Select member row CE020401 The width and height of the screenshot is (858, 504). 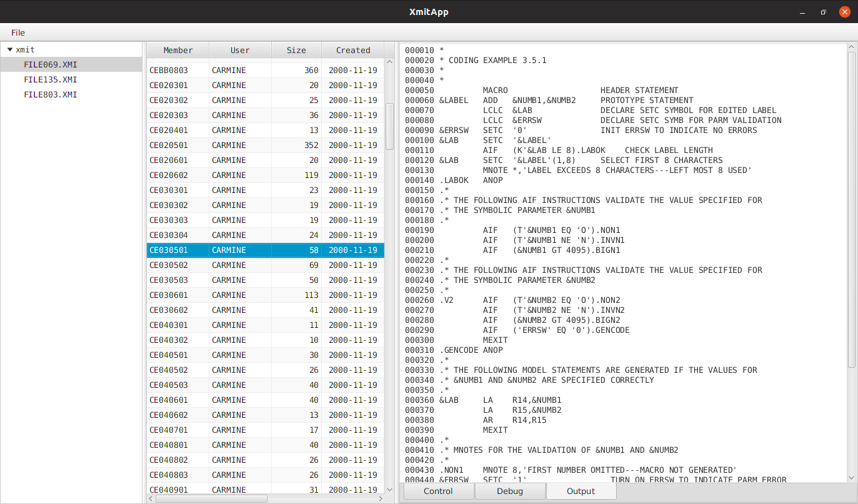click(x=266, y=130)
